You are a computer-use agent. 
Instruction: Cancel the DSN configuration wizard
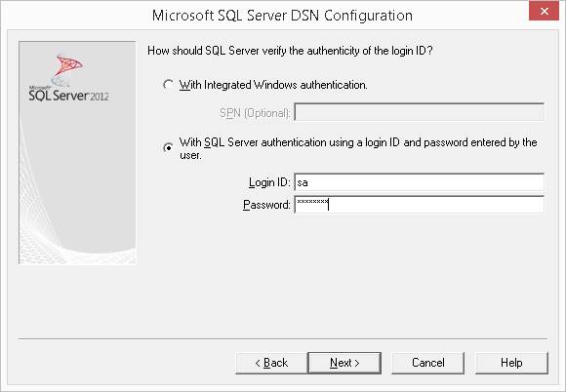pyautogui.click(x=428, y=363)
